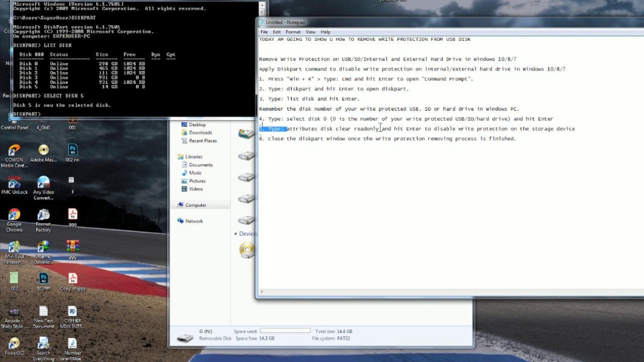Open the MiniTool Partition shortcut
Screen dimensions: 644x362
point(14,252)
